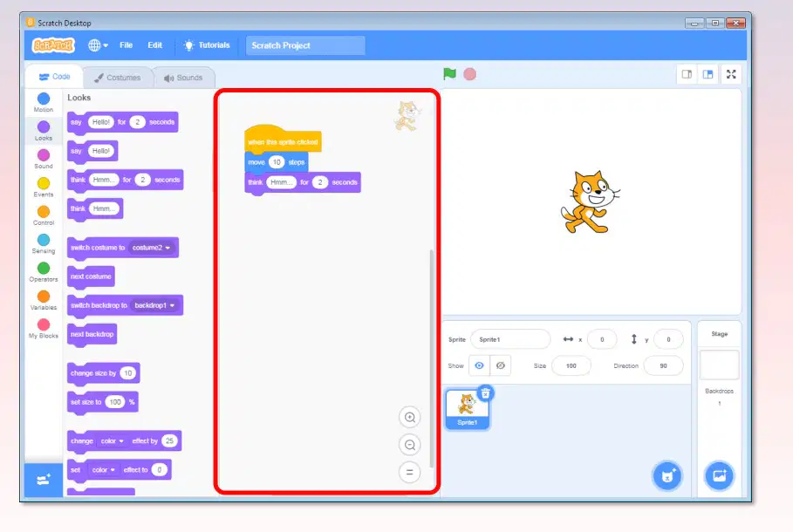
Task: Show the sprite with the eye button
Action: tap(479, 365)
